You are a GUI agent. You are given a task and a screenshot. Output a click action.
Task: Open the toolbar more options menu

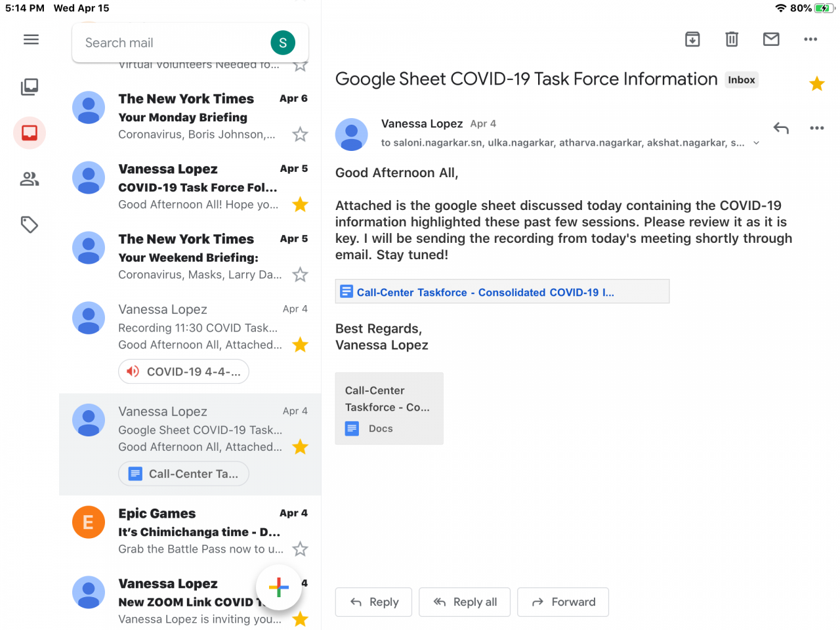tap(810, 39)
